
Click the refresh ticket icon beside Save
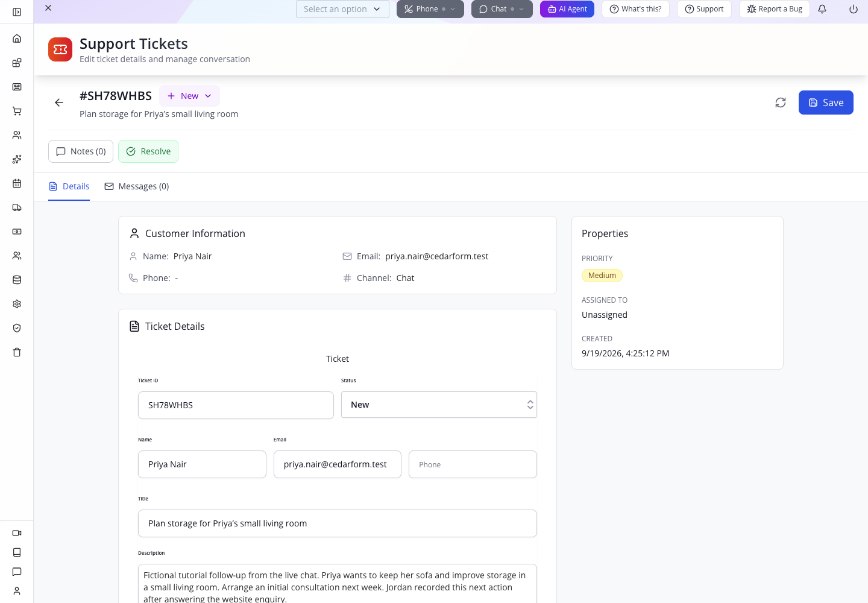click(781, 103)
